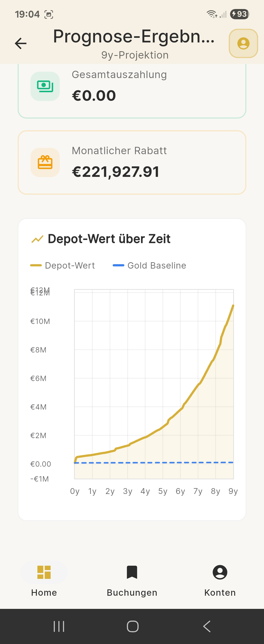Tap the trend line chart icon
Viewport: 264px width, 644px height.
pyautogui.click(x=37, y=239)
